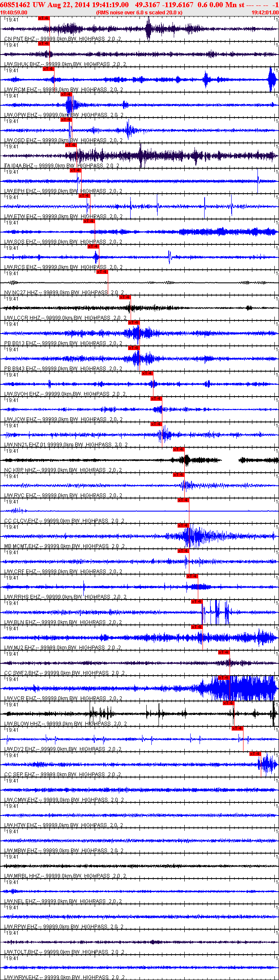
Task: Select the pick marker for station OSD
Action: [66, 120]
